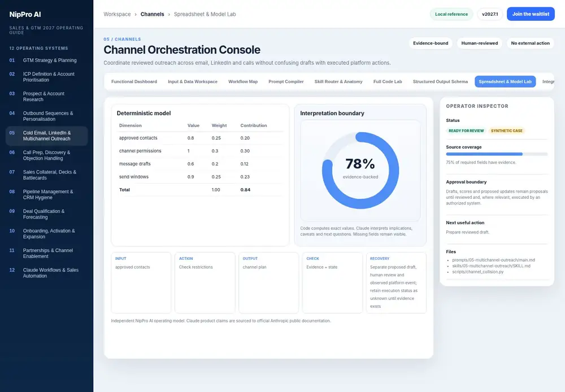The height and width of the screenshot is (392, 565).
Task: Click the Weight column header
Action: point(219,125)
